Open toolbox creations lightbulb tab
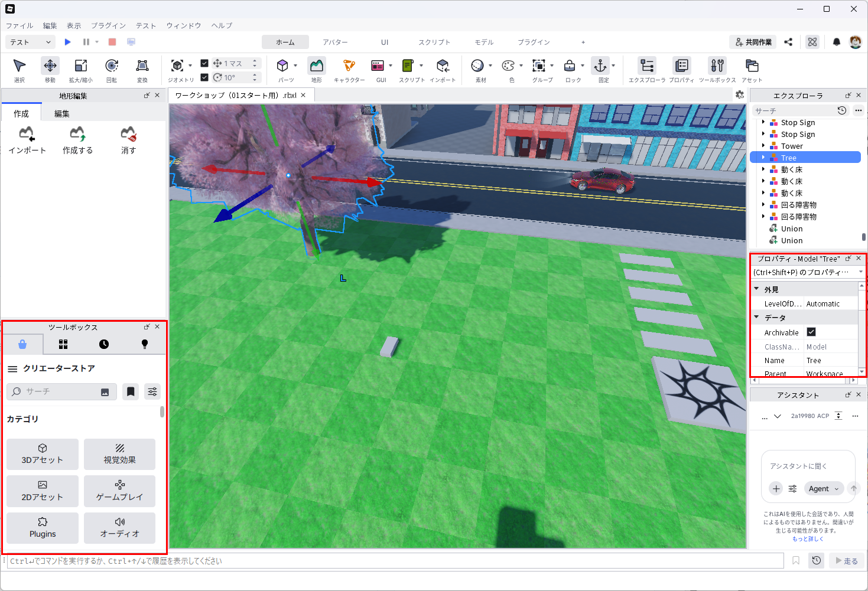Viewport: 868px width, 591px height. (x=145, y=344)
